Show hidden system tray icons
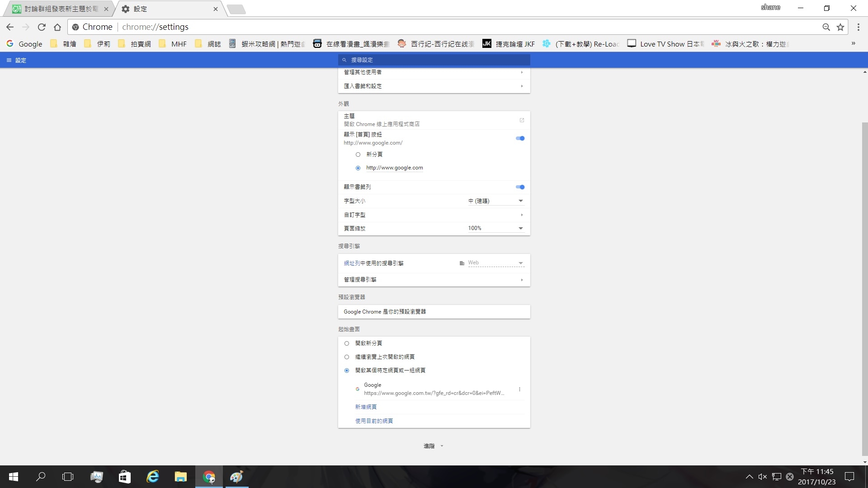This screenshot has width=868, height=488. (x=749, y=477)
